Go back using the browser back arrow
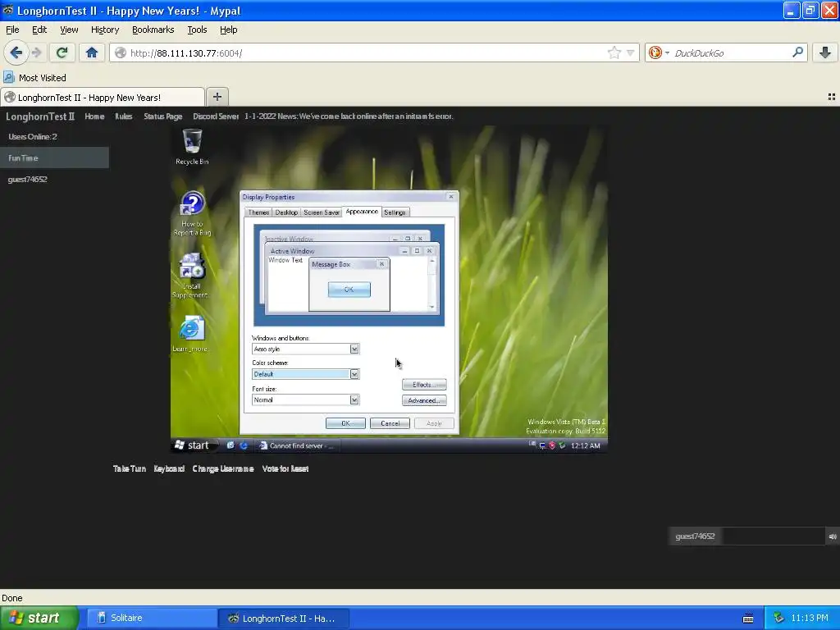 pyautogui.click(x=16, y=52)
